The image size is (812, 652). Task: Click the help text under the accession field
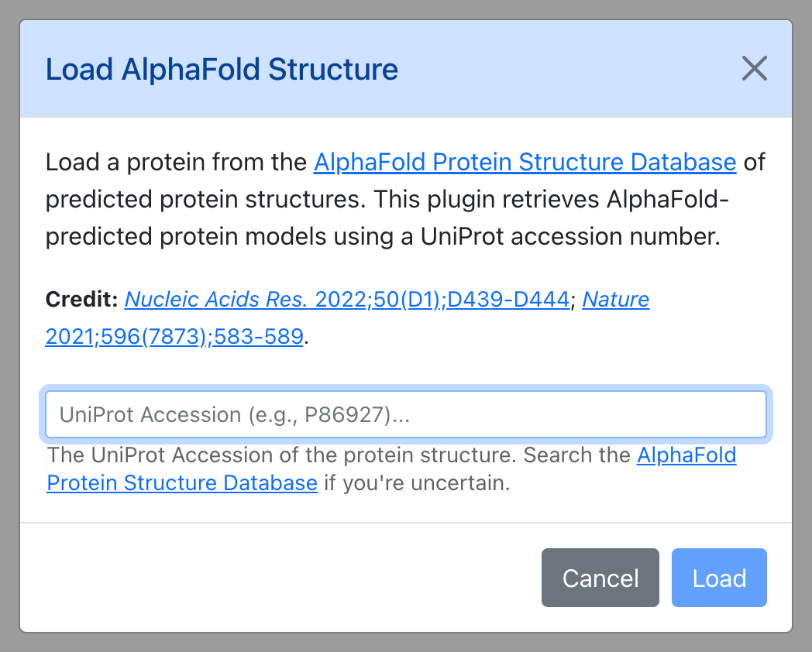(x=391, y=468)
